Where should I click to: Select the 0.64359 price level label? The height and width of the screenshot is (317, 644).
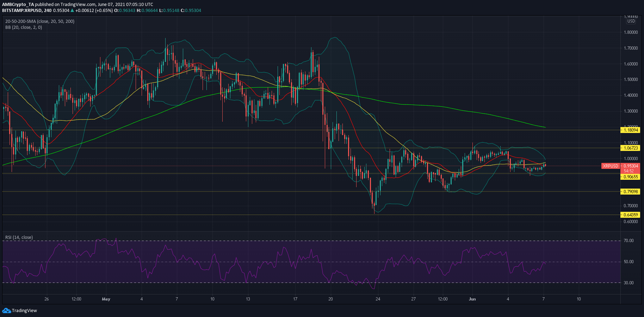[631, 215]
